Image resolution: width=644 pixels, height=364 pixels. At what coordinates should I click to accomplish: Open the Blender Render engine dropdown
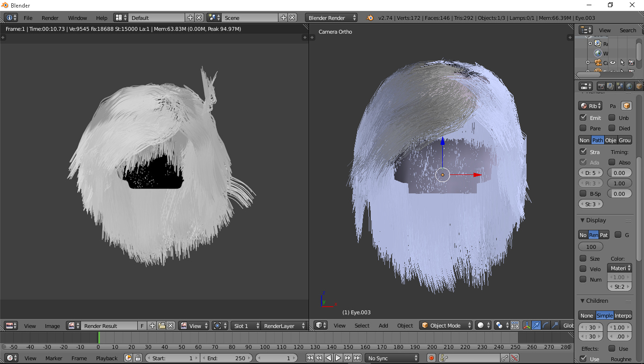pos(331,18)
